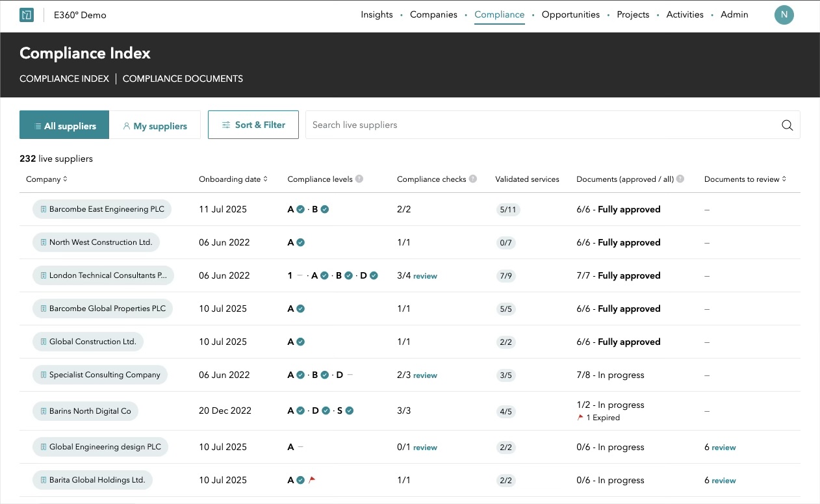This screenshot has width=820, height=504.
Task: Click 7/7 - Fully approved documents cell
Action: 619,275
